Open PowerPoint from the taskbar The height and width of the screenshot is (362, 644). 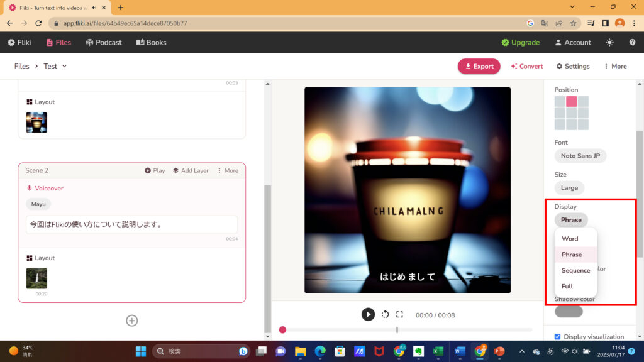click(499, 351)
